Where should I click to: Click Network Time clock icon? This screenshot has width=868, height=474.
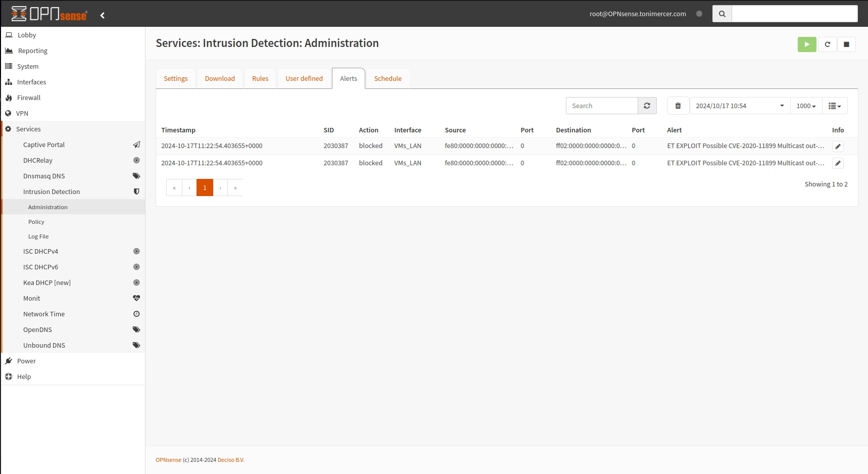[x=136, y=314]
